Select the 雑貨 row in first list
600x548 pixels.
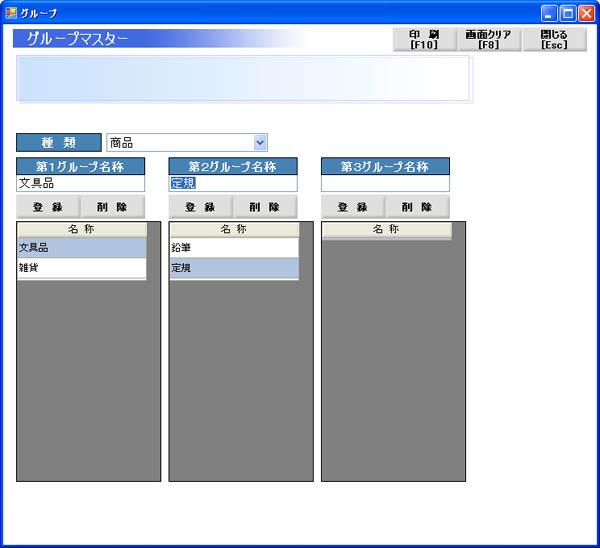pos(82,268)
